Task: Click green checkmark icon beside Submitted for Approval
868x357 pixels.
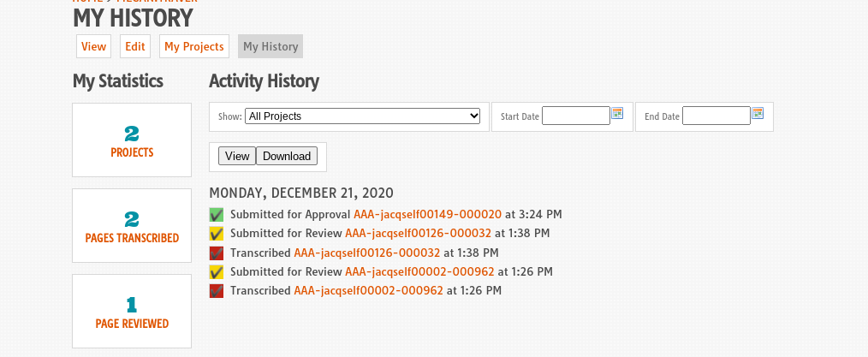Action: tap(217, 214)
